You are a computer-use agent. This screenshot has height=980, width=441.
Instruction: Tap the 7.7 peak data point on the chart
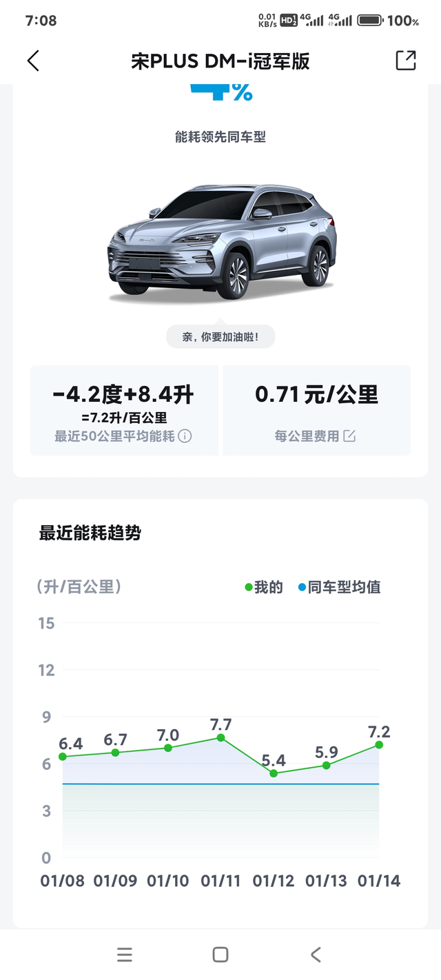tap(222, 739)
